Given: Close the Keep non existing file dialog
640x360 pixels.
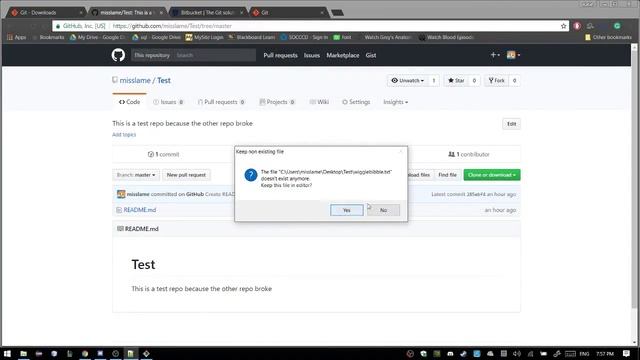Looking at the screenshot, I should (x=400, y=151).
